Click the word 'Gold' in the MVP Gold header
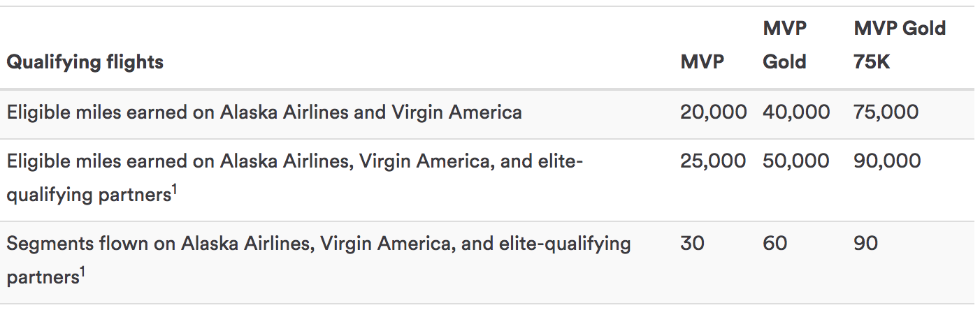The height and width of the screenshot is (310, 980). pyautogui.click(x=784, y=62)
